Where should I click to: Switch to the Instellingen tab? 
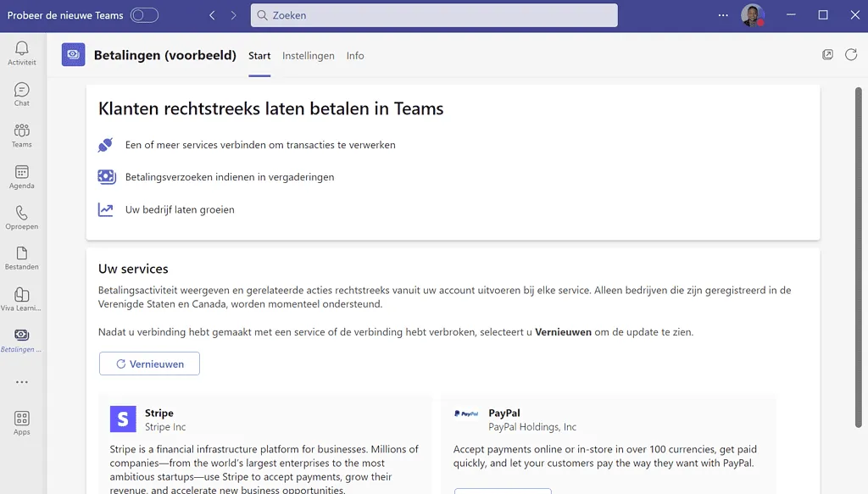pyautogui.click(x=309, y=55)
